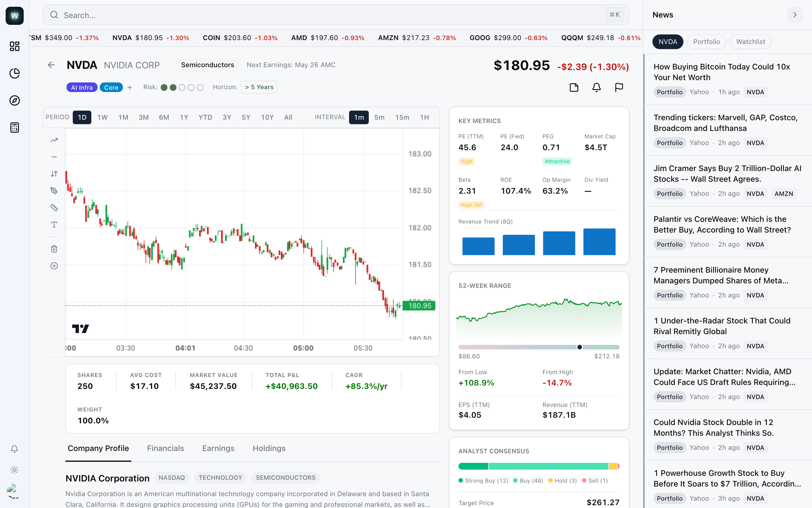
Task: Open the Horizon > 5 Years dropdown
Action: [x=259, y=87]
